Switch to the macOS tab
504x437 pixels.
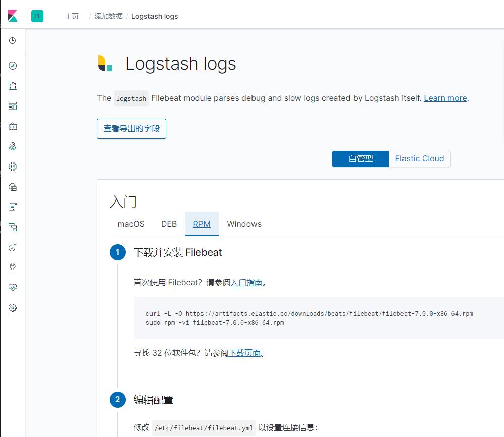click(x=131, y=224)
